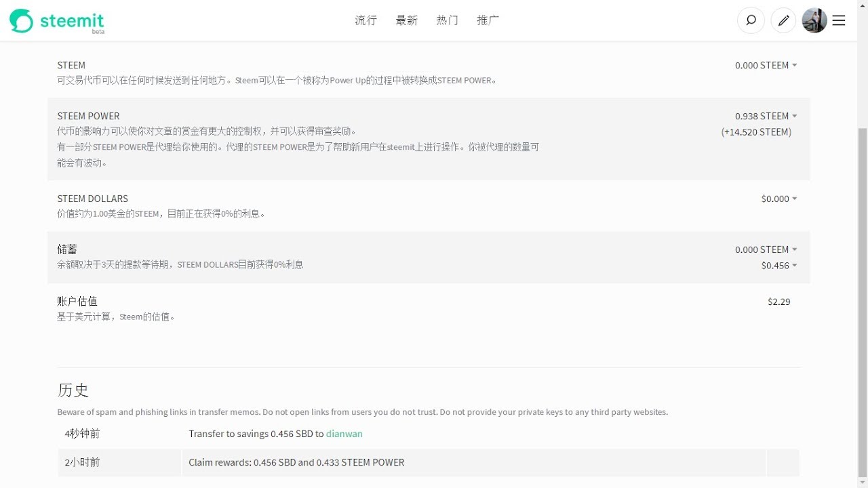Viewport: 868px width, 488px height.
Task: Click the 历史 history heading
Action: pyautogui.click(x=73, y=390)
